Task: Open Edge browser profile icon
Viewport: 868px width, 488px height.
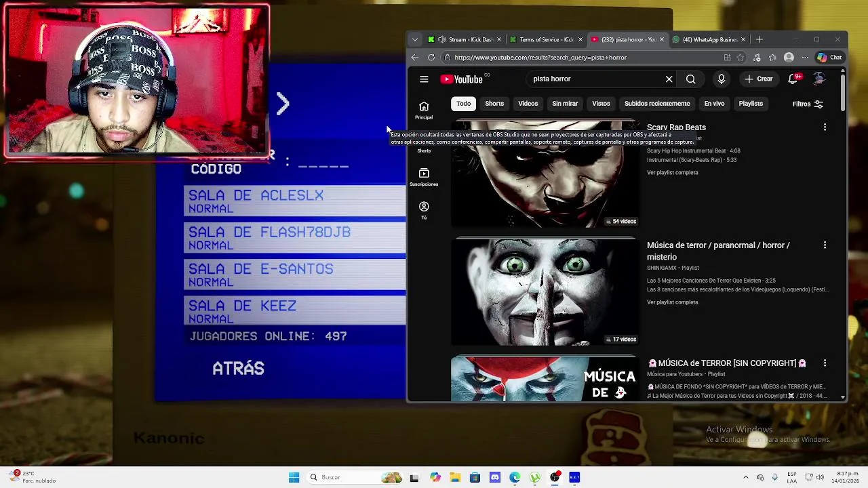Action: tap(789, 58)
